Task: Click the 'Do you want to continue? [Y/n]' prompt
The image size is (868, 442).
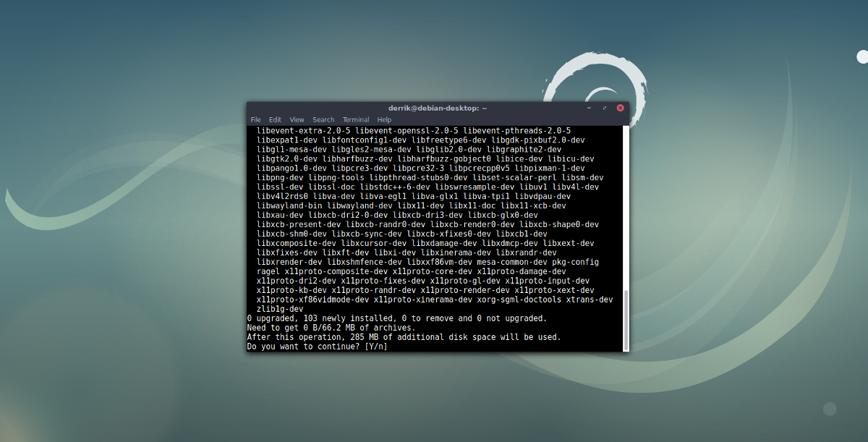Action: point(317,347)
